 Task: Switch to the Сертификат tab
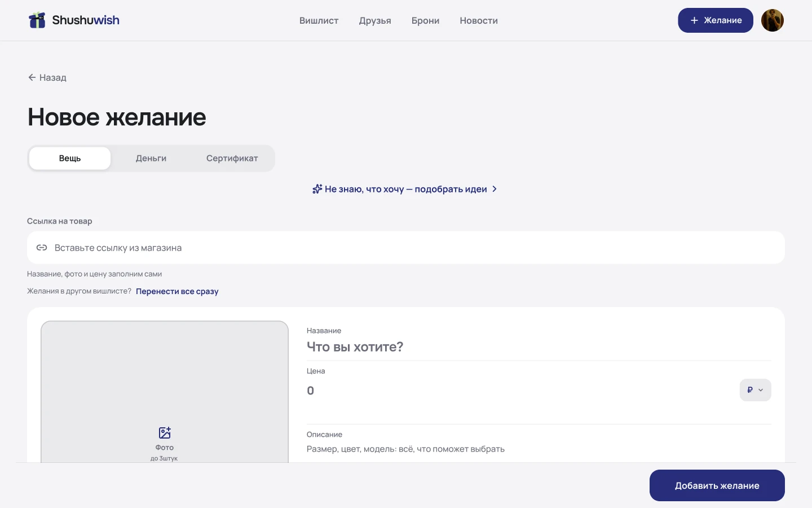pos(232,159)
